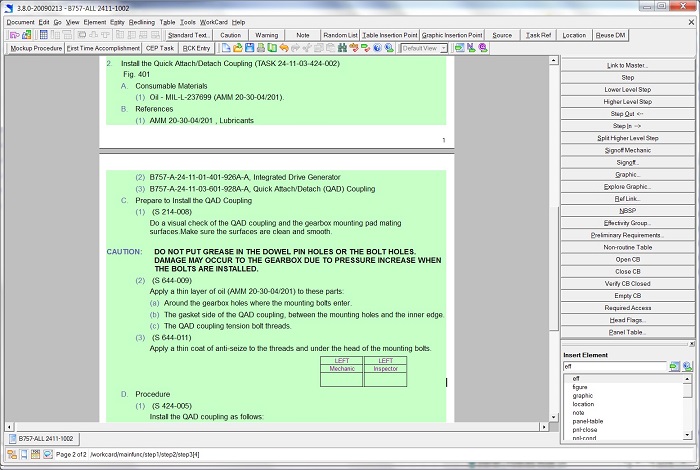Click insert icon beside Insert Element field
The image size is (700, 470).
674,368
